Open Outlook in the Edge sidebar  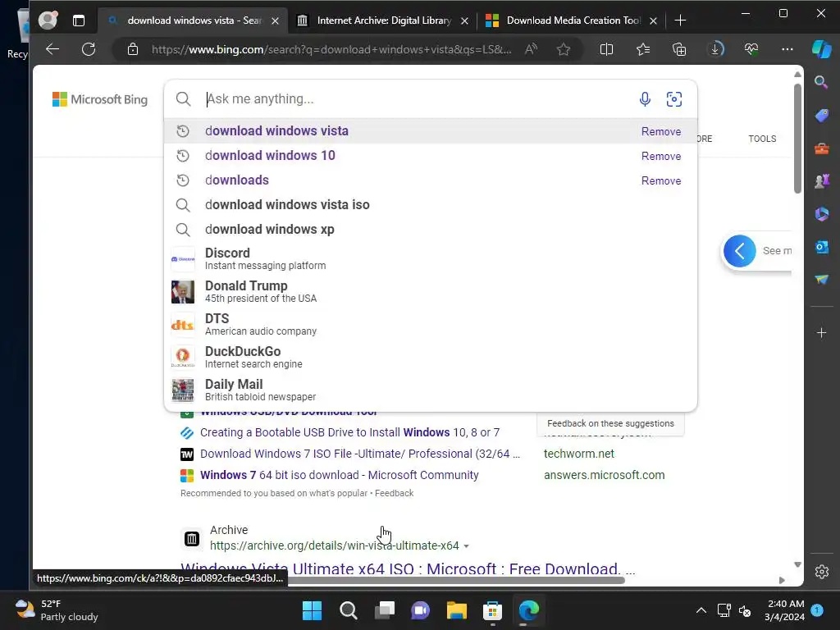821,247
